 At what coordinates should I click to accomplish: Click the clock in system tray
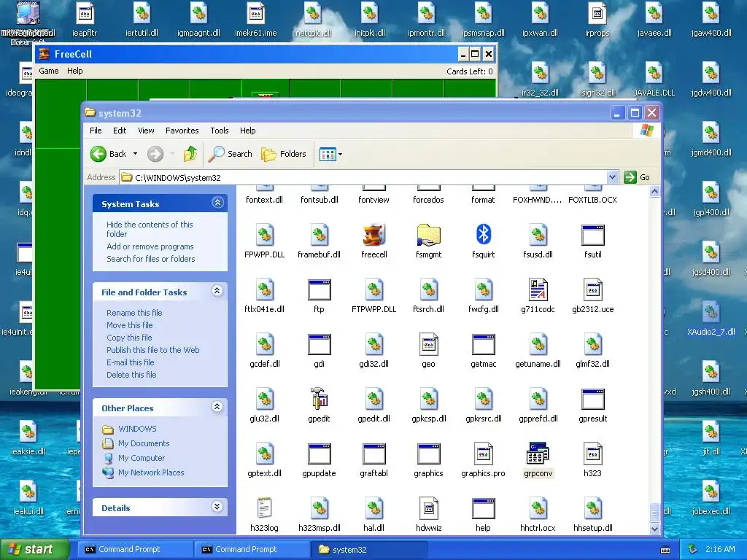[x=720, y=549]
